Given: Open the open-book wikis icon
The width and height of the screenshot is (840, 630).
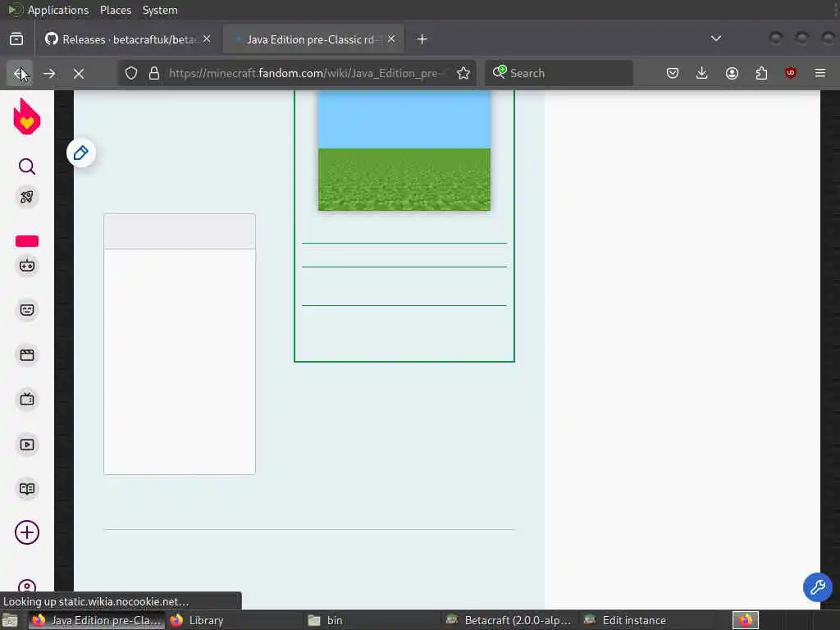Looking at the screenshot, I should coord(27,489).
